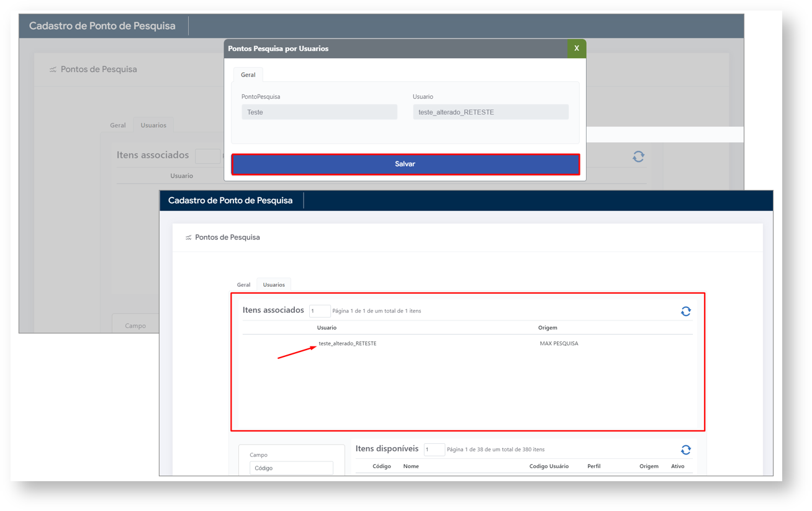812x511 pixels.
Task: Click the Itens disponíveis page number box
Action: coord(434,450)
